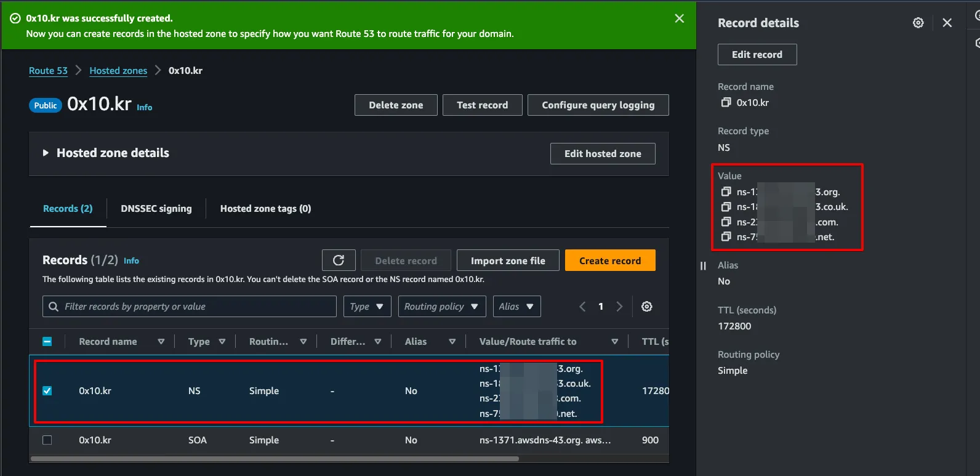Click the Test record button

click(x=483, y=105)
